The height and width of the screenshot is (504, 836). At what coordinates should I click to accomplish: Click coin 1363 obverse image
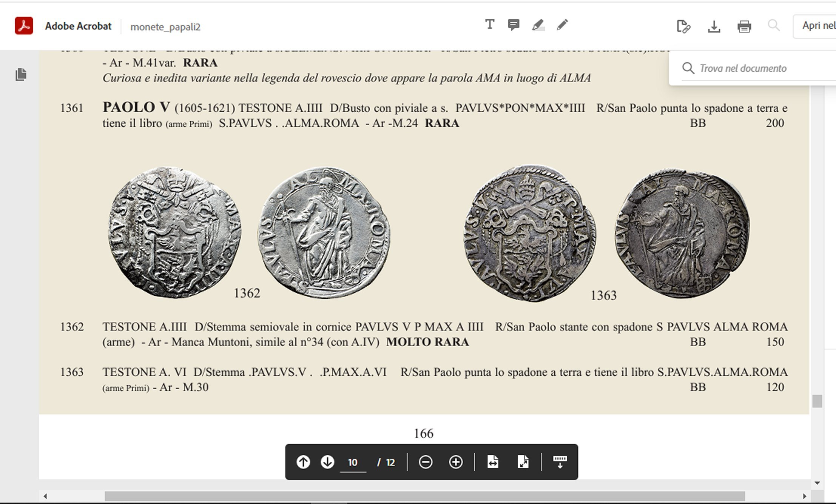pyautogui.click(x=530, y=233)
